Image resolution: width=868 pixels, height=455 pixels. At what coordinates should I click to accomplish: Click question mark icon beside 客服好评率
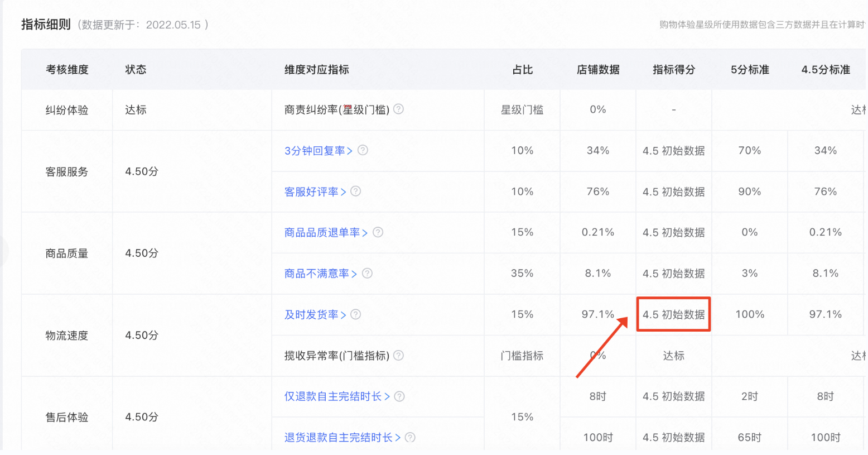pyautogui.click(x=356, y=191)
